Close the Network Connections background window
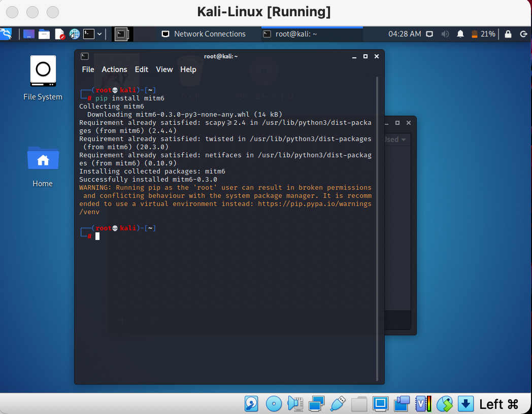 tap(409, 123)
